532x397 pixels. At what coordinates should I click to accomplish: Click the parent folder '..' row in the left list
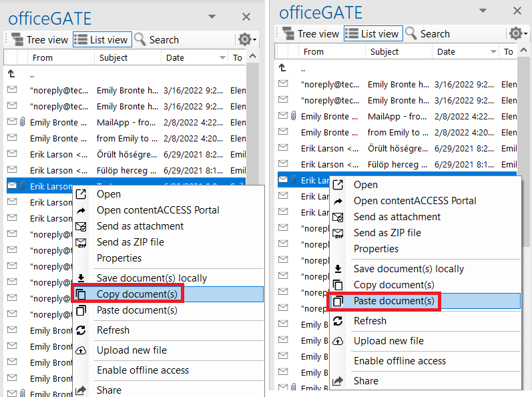[31, 75]
